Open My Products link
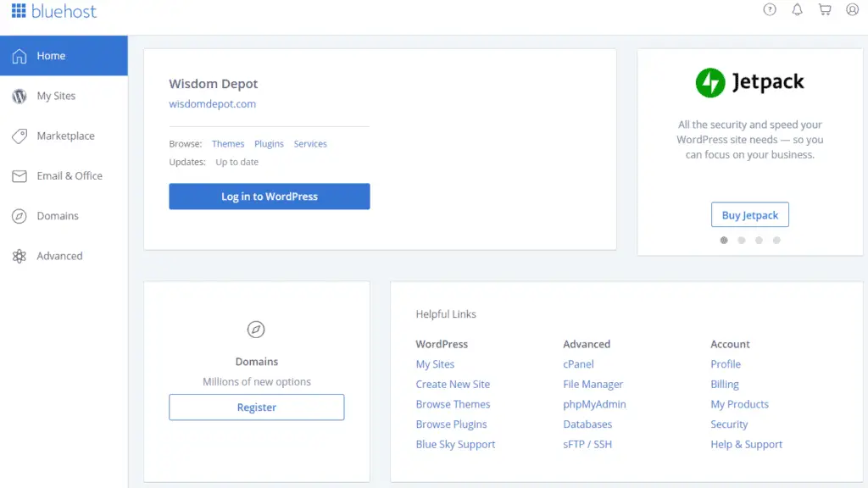Screen dimensions: 868x488 coord(739,404)
